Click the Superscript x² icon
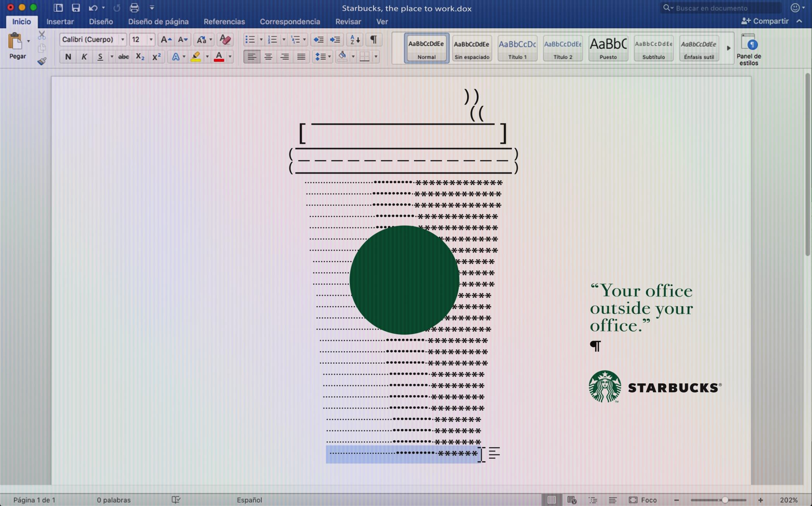812x506 pixels. coord(156,57)
